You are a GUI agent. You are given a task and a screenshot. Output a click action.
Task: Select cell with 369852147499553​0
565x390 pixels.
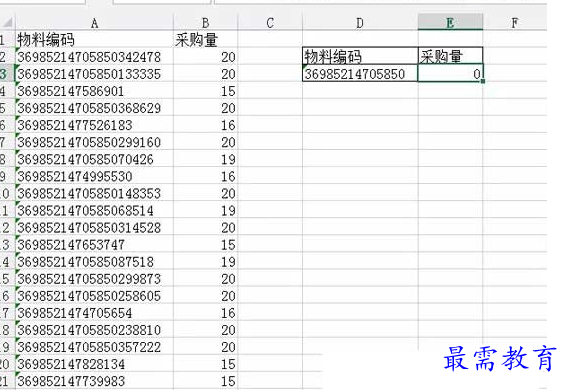tap(94, 176)
